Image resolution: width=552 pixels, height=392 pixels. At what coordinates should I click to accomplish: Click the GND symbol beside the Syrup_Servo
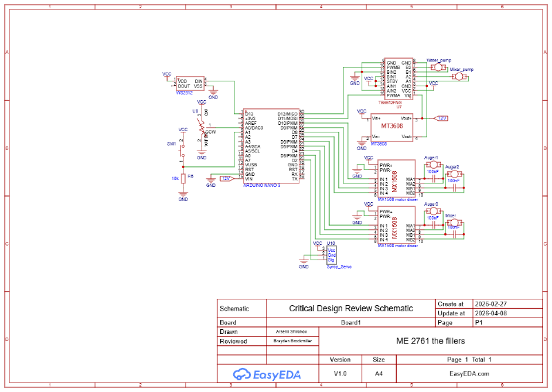[304, 262]
